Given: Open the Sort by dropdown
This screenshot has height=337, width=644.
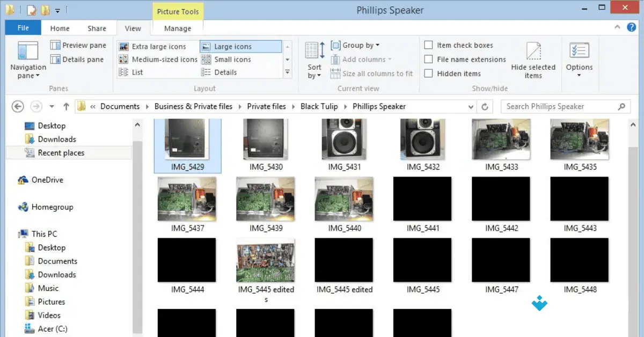Looking at the screenshot, I should (314, 59).
